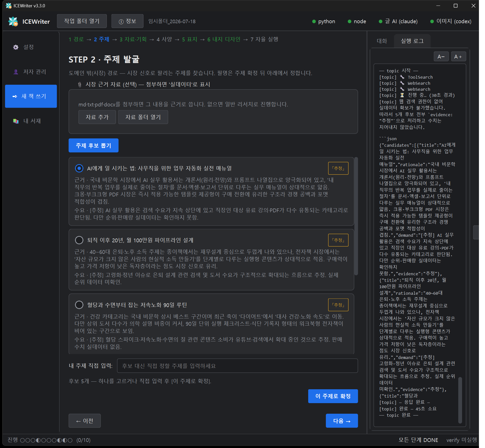Viewport: 485px width, 448px height.
Task: Click the pen icon next to 새 책 쓰기
Action: 15,96
